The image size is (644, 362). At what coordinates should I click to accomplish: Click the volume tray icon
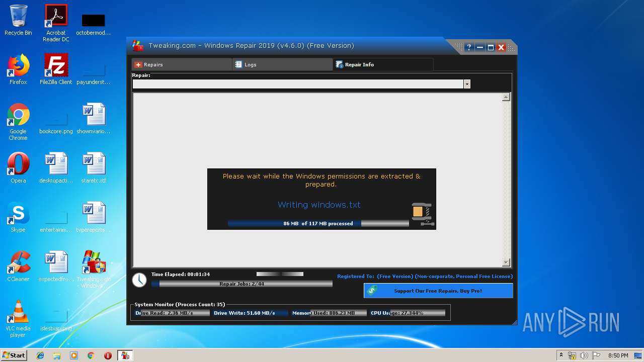tap(584, 355)
